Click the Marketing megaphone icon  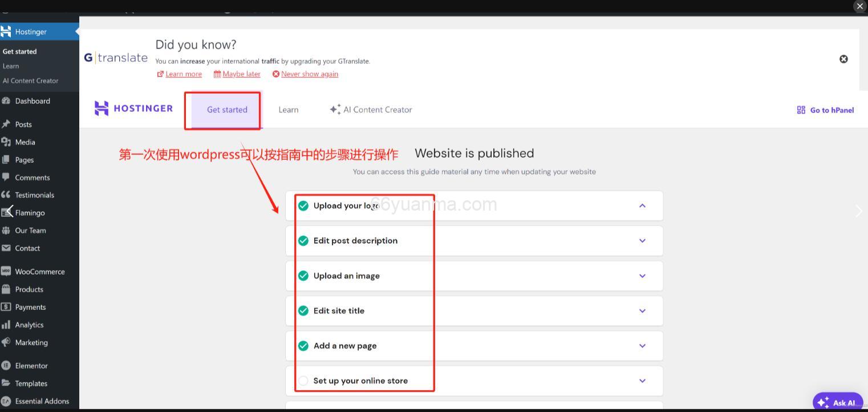point(10,342)
